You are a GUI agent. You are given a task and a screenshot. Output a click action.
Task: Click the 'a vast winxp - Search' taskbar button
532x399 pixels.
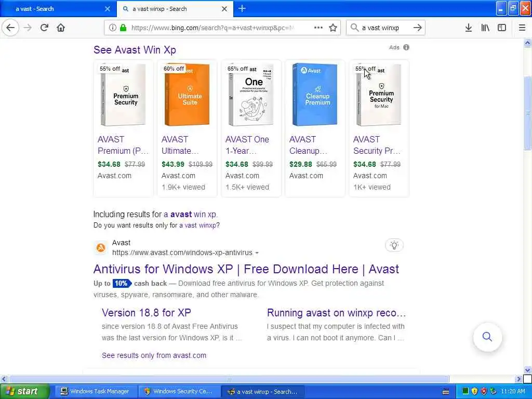click(263, 392)
